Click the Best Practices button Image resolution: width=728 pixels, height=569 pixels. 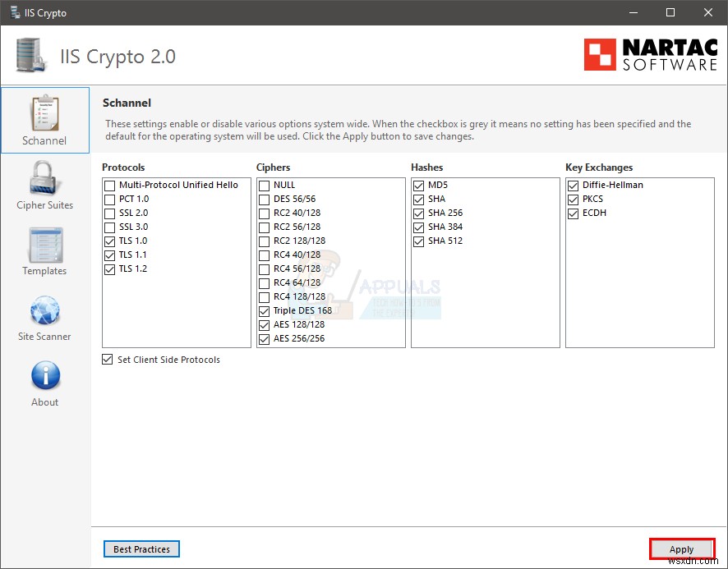141,548
